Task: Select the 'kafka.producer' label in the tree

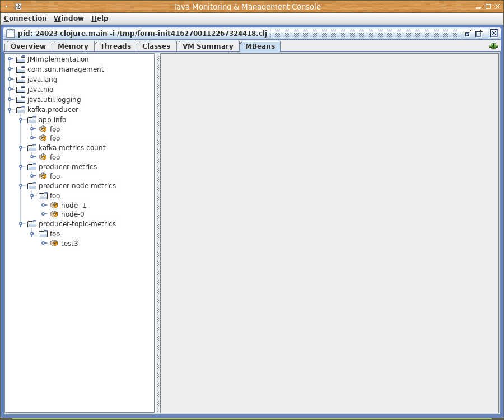Action: (x=53, y=110)
